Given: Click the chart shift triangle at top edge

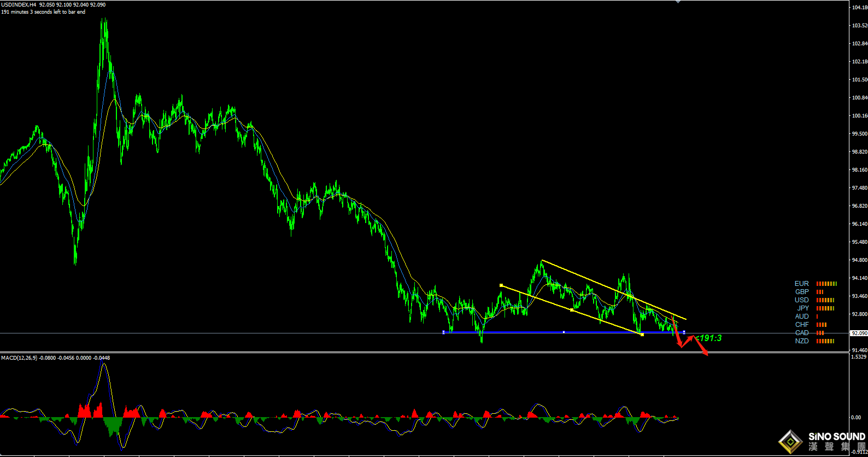Looking at the screenshot, I should [x=678, y=2].
